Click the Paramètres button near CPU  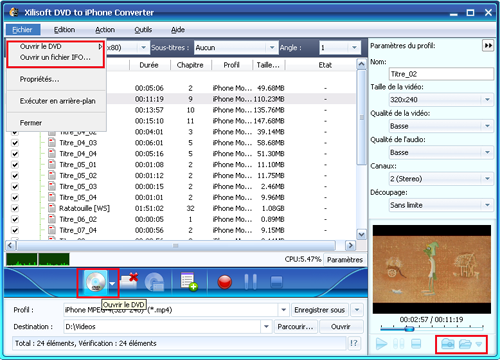tap(345, 260)
